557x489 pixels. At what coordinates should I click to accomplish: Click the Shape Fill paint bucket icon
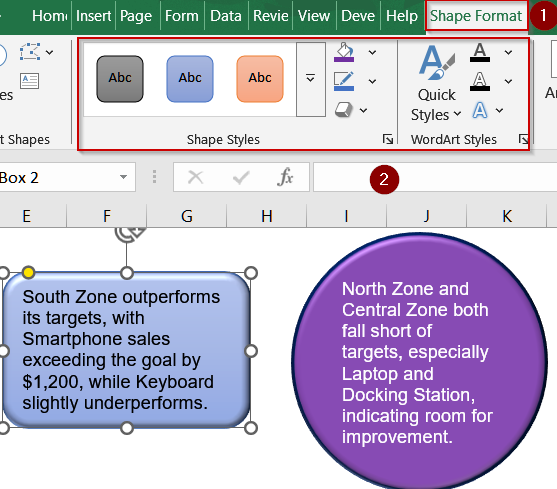coord(344,52)
